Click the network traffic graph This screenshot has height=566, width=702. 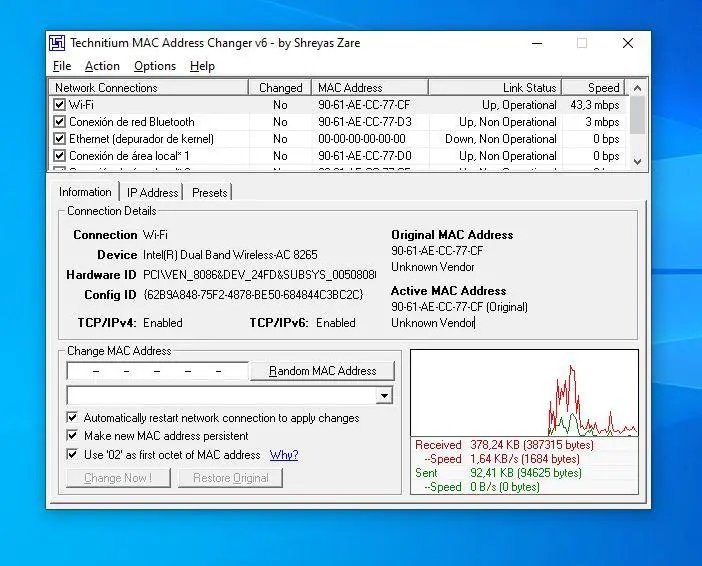(x=524, y=393)
